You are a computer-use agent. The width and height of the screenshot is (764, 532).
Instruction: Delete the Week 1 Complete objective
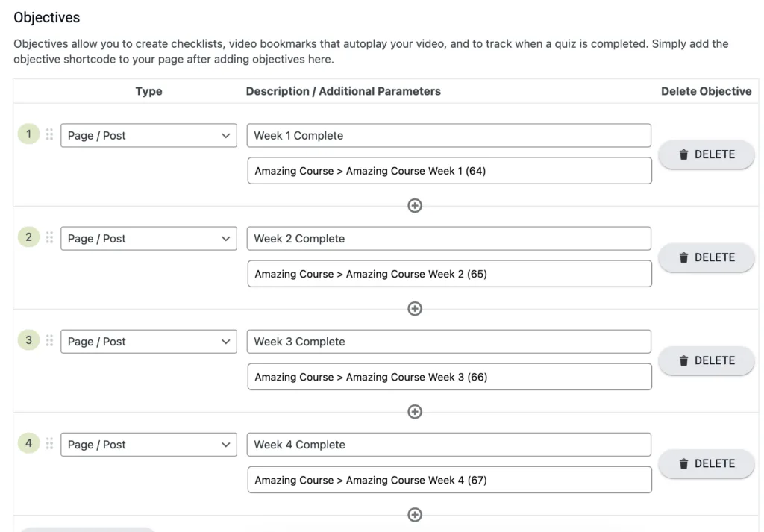pyautogui.click(x=706, y=154)
